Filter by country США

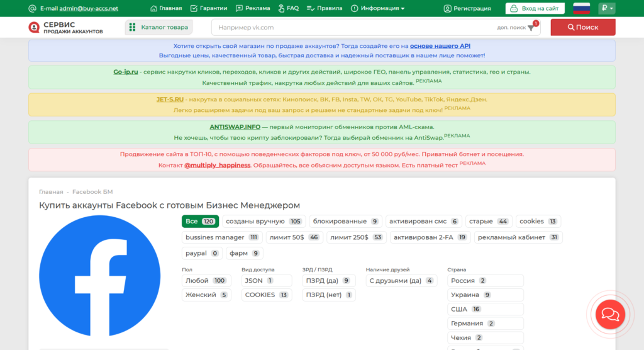[485, 309]
